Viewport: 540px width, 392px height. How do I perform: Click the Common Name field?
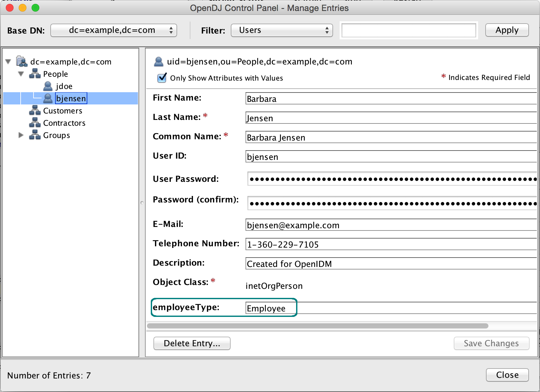coord(391,137)
